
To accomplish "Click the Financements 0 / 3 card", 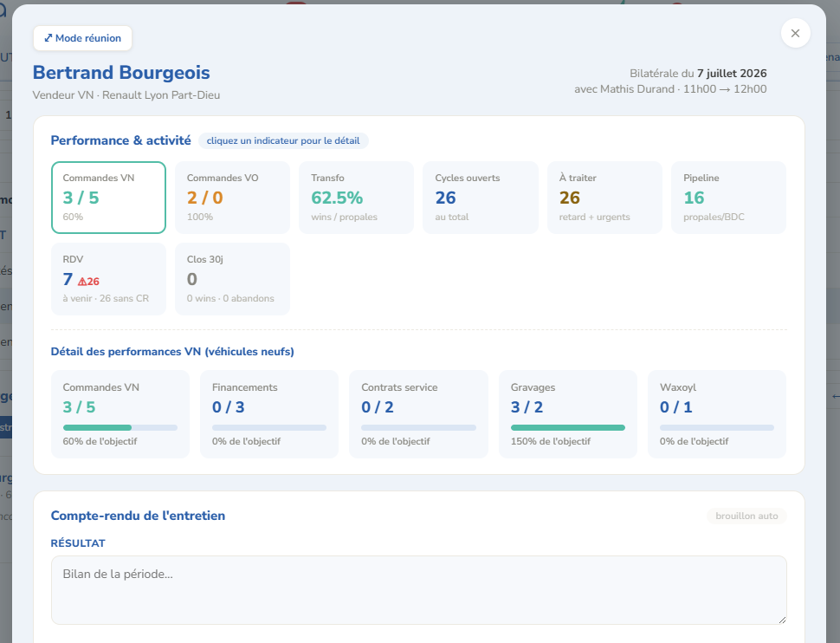I will [269, 414].
